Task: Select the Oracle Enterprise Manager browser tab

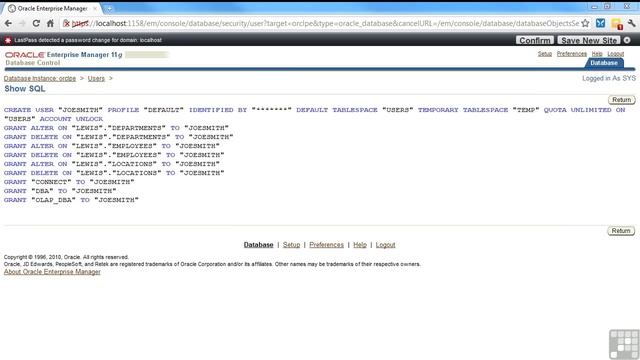Action: [x=51, y=8]
